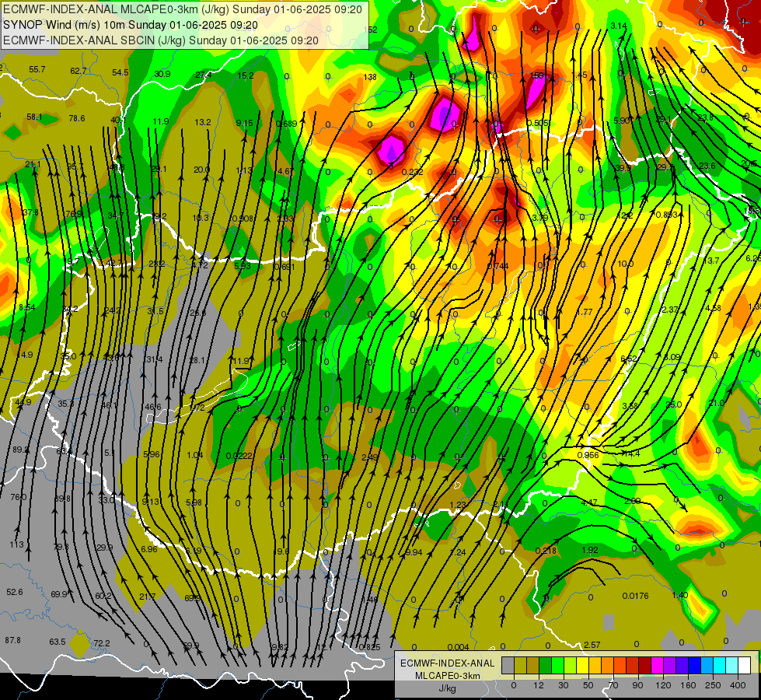
Task: Click the legend title ECMWF-INDEX-ANAL
Action: pos(448,663)
